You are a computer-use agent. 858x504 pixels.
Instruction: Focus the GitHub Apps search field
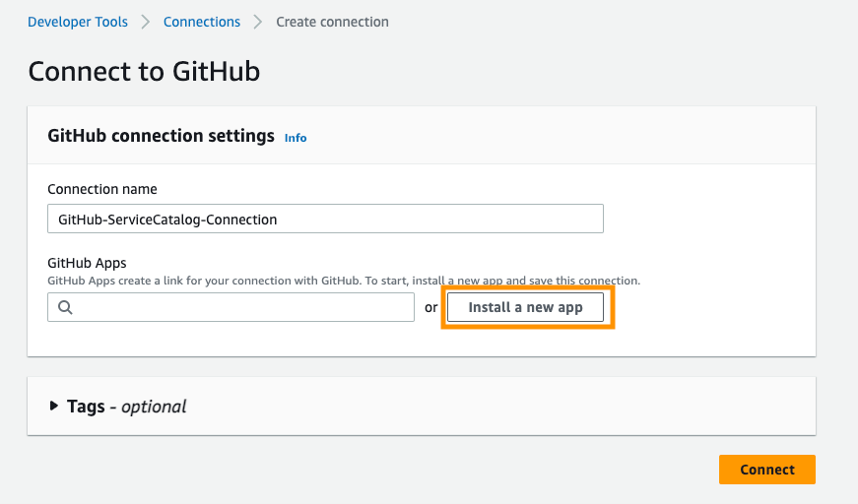pos(231,307)
